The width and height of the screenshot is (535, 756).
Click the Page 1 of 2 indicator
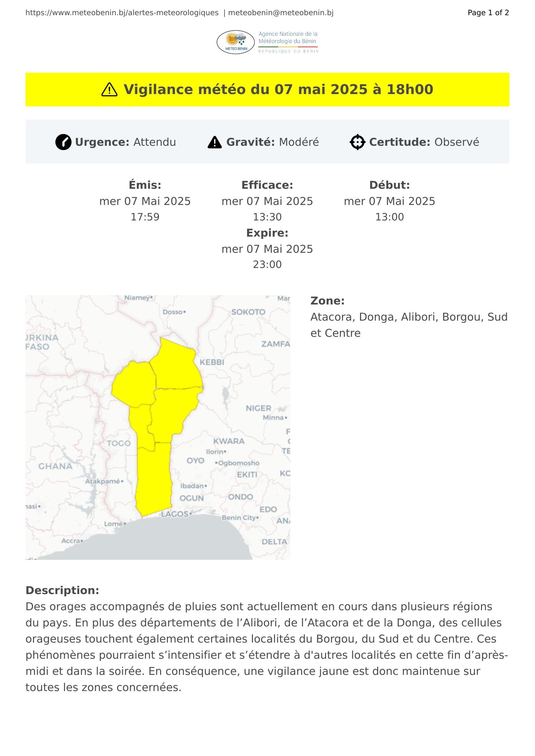tap(488, 13)
